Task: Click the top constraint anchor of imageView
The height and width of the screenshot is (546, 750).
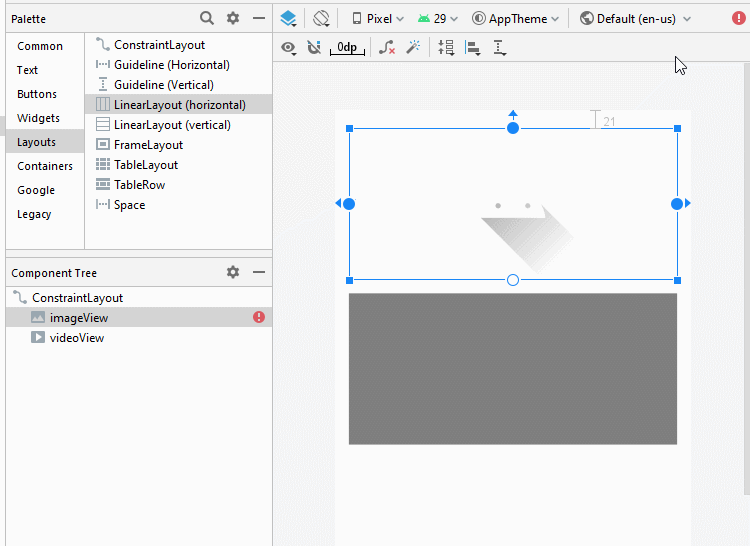Action: (x=513, y=128)
